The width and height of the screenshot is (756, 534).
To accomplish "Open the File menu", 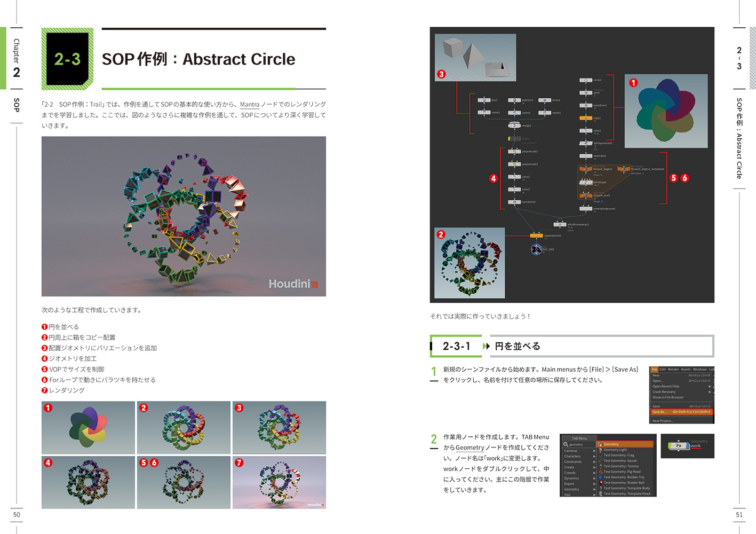I will (654, 369).
